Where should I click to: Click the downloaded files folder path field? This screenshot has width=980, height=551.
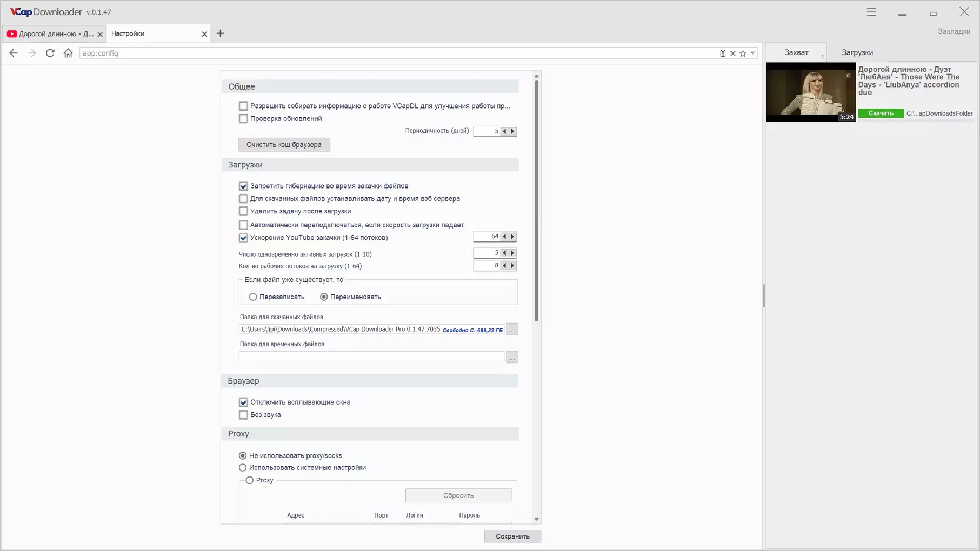[371, 330]
